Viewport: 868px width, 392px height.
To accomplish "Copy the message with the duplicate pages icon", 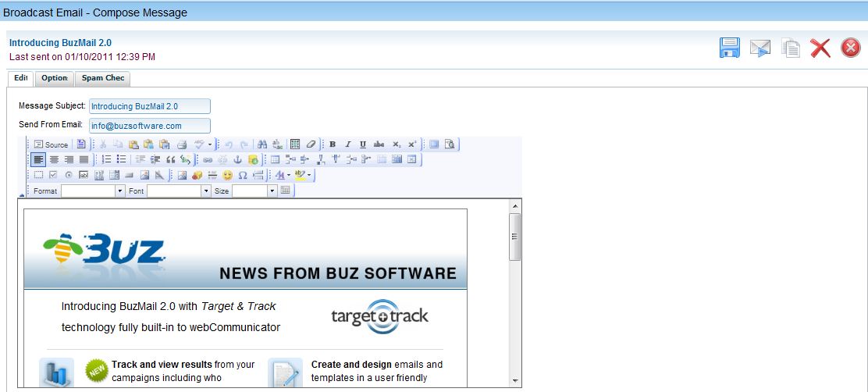I will tap(791, 48).
